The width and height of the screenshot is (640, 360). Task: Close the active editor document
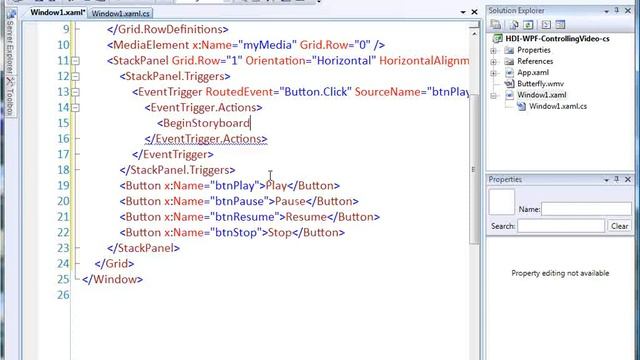tap(474, 12)
